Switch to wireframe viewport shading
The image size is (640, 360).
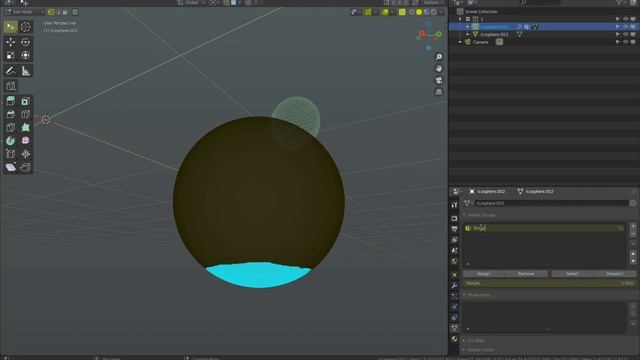pyautogui.click(x=412, y=12)
